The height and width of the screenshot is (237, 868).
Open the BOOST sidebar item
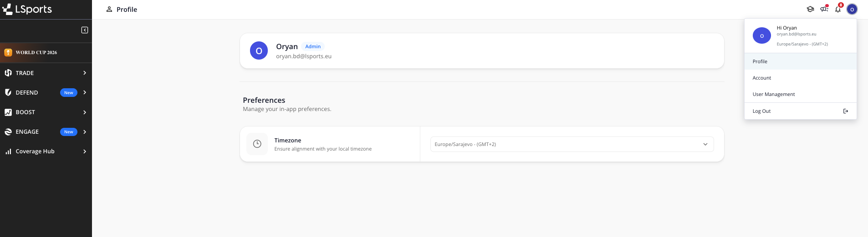click(x=46, y=112)
